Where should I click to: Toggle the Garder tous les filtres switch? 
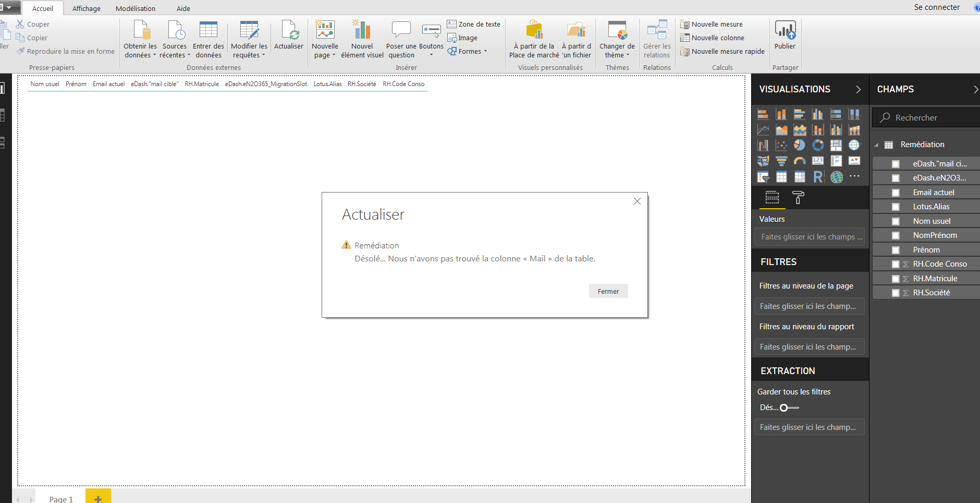coord(789,408)
